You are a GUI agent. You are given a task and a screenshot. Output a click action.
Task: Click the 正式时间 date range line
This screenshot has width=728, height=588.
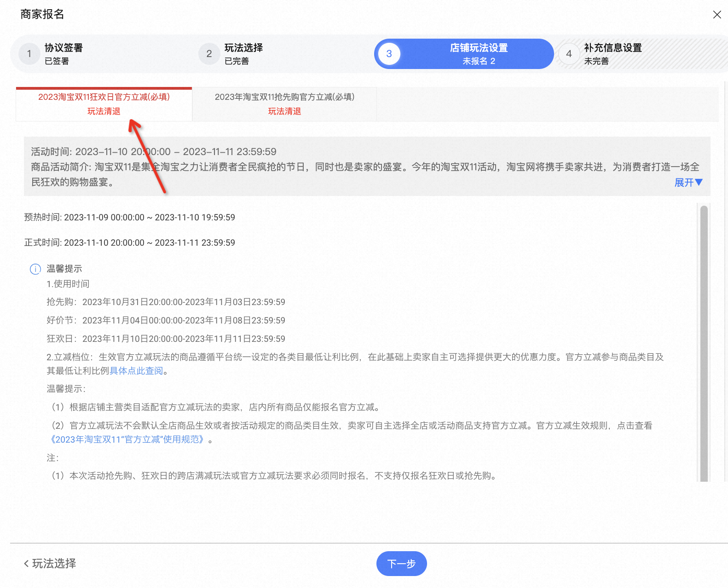[130, 243]
